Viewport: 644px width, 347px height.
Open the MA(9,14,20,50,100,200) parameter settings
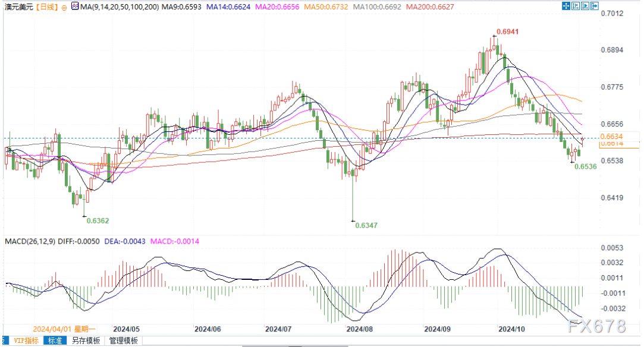tap(113, 7)
